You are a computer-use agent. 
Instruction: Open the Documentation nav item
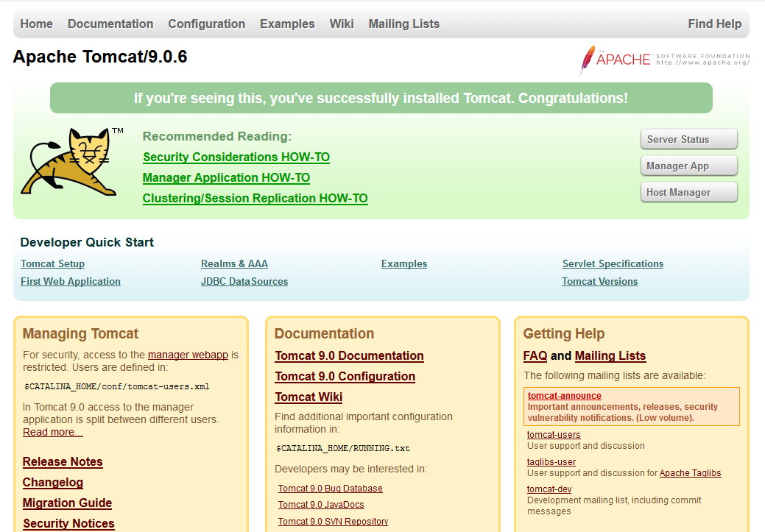tap(110, 24)
